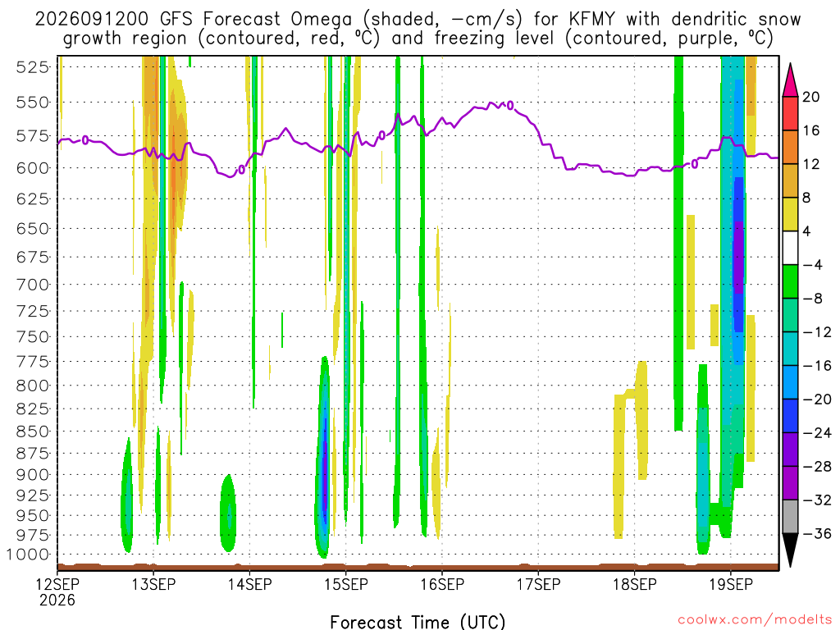Image resolution: width=840 pixels, height=630 pixels.
Task: Click the 525 pressure level label
Action: (33, 67)
